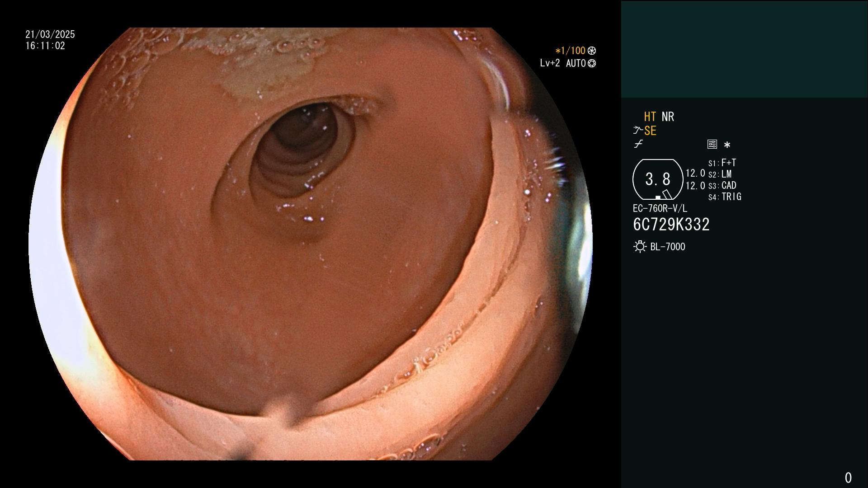Click the S3: CAD switch assignment
Viewport: 868px width, 488px height.
(722, 185)
